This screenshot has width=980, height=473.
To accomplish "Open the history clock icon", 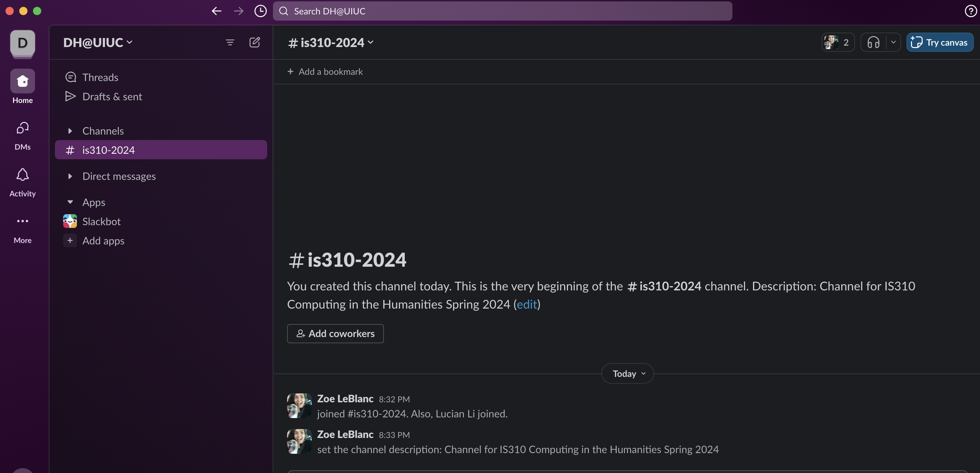I will pyautogui.click(x=260, y=11).
